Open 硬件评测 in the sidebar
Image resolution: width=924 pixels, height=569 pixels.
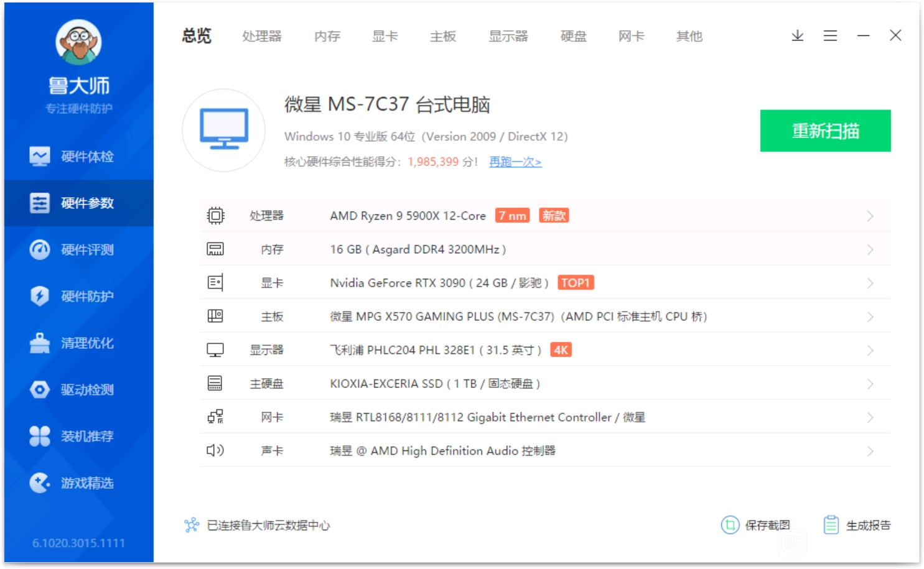78,250
